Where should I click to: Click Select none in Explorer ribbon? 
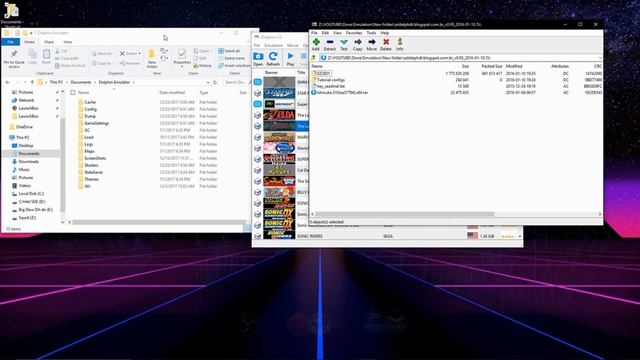[231, 58]
